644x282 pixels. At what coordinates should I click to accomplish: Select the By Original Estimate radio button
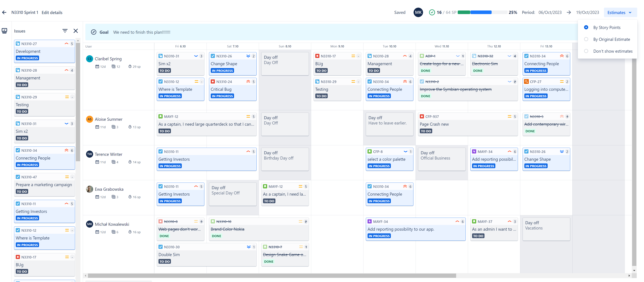[x=586, y=39]
